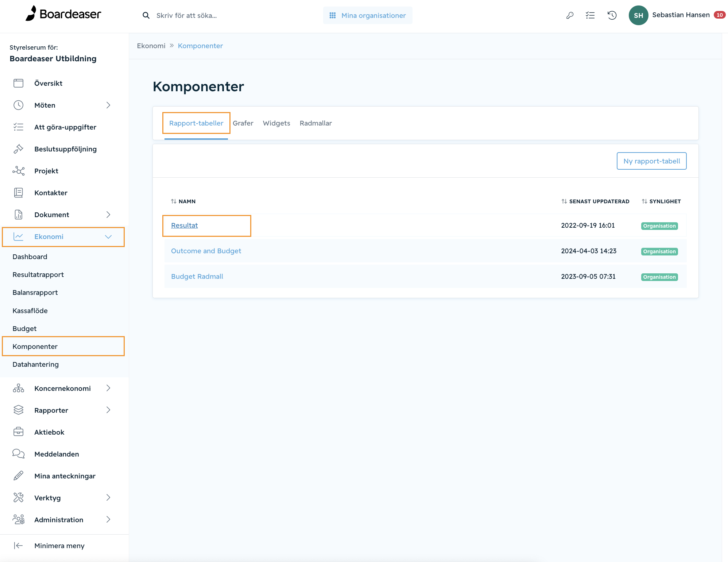Open Dashboard under Ekonomi
The image size is (728, 562).
coord(30,257)
